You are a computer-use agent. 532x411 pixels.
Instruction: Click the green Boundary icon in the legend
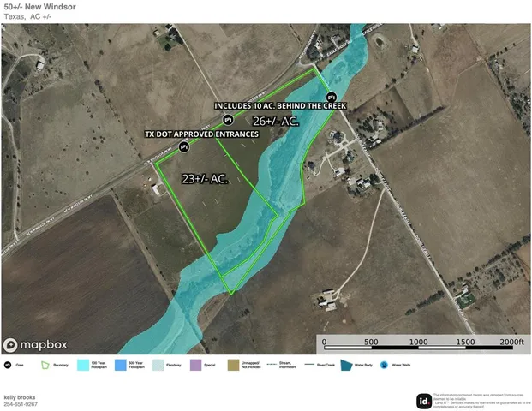(45, 366)
